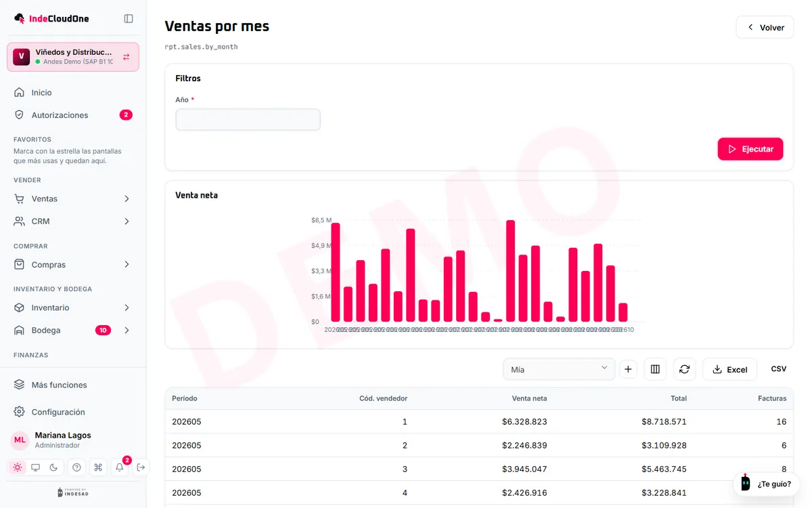Log out using the exit arrow icon
This screenshot has height=508, width=812.
pyautogui.click(x=141, y=467)
